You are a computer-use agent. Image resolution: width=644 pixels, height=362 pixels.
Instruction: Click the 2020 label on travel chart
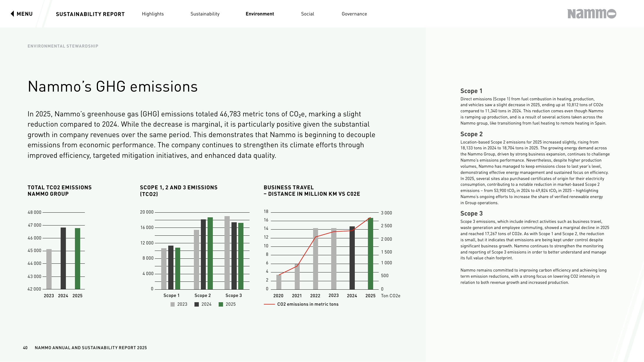(278, 296)
